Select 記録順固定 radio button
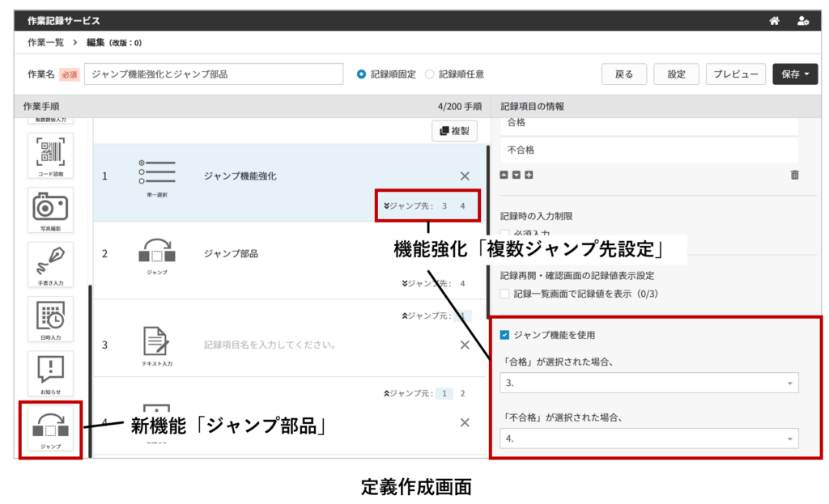The image size is (829, 504). coord(362,74)
